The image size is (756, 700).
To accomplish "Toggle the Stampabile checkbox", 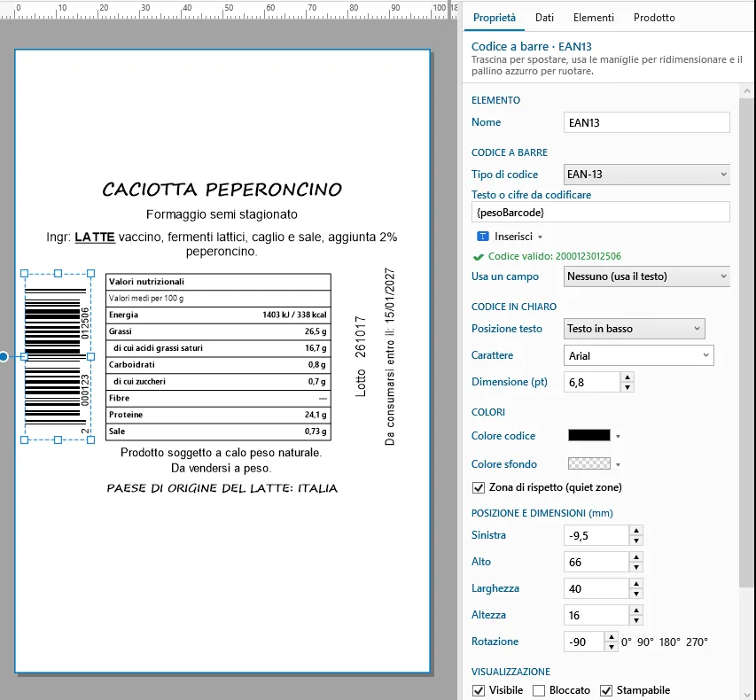I will point(606,690).
